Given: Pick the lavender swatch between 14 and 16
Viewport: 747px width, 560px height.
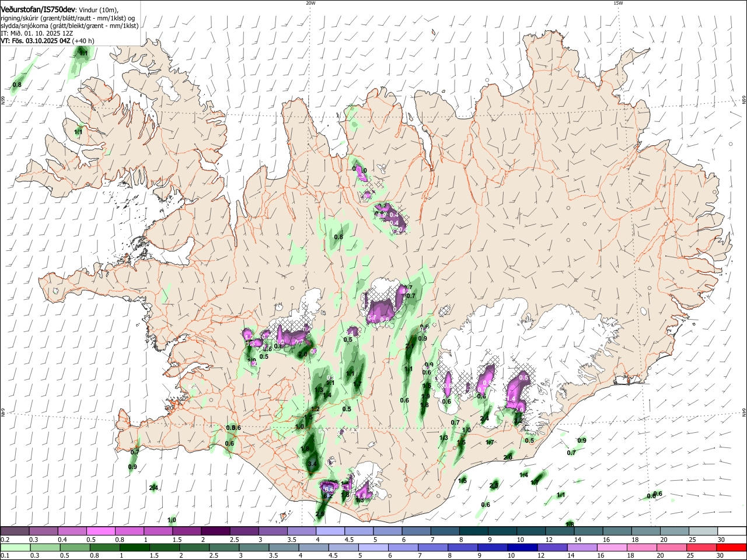Looking at the screenshot, I should point(584,547).
